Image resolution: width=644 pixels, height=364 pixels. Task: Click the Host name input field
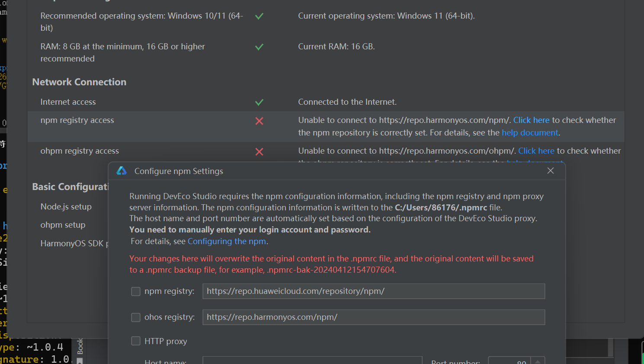(312, 361)
